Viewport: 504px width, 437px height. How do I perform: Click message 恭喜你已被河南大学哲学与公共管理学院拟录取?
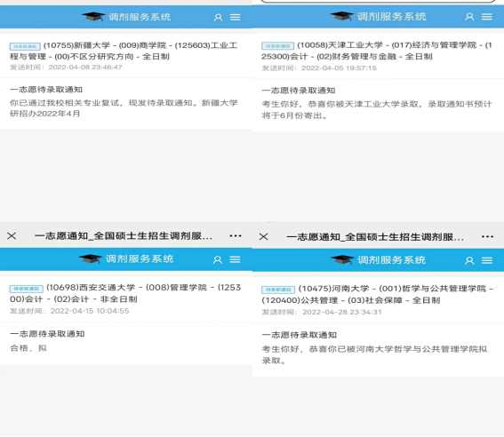coord(375,354)
